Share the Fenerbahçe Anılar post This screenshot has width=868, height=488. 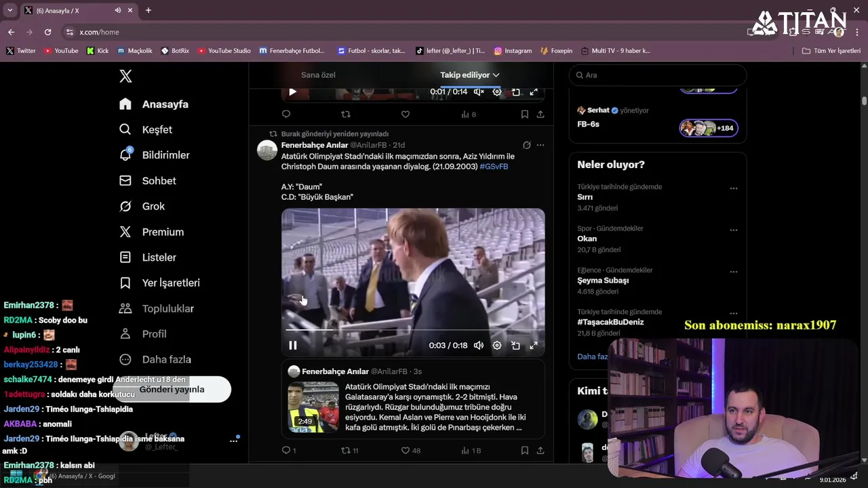pyautogui.click(x=540, y=451)
